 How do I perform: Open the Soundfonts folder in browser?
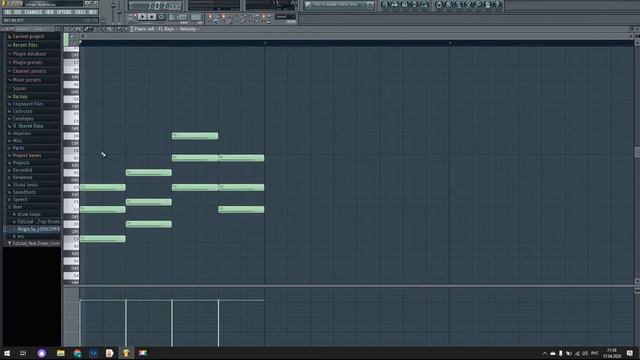[24, 192]
